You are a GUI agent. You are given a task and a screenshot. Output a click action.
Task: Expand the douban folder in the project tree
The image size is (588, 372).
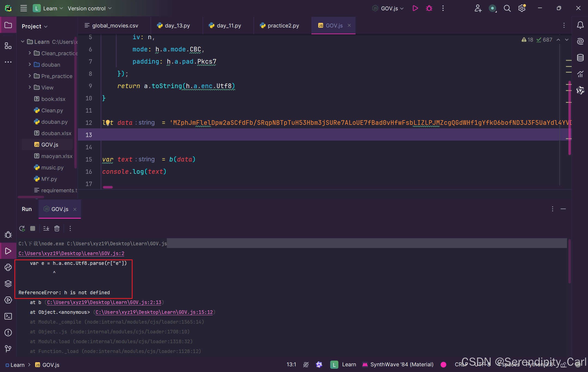(x=30, y=64)
